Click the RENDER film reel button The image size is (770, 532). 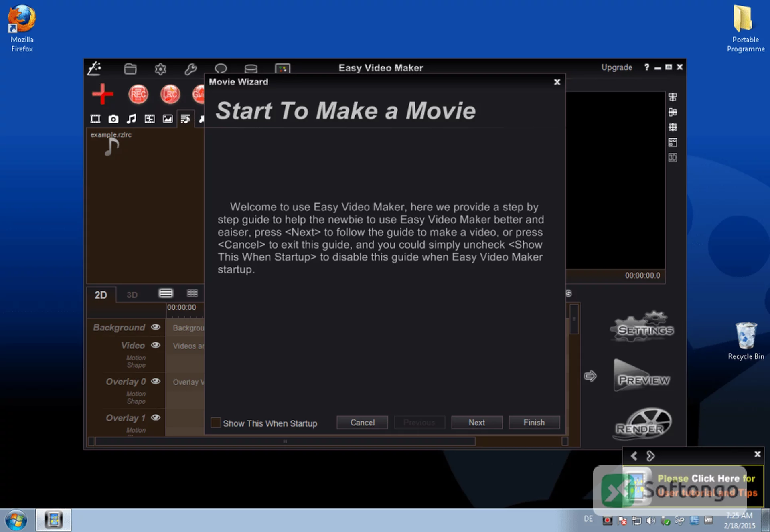[642, 423]
